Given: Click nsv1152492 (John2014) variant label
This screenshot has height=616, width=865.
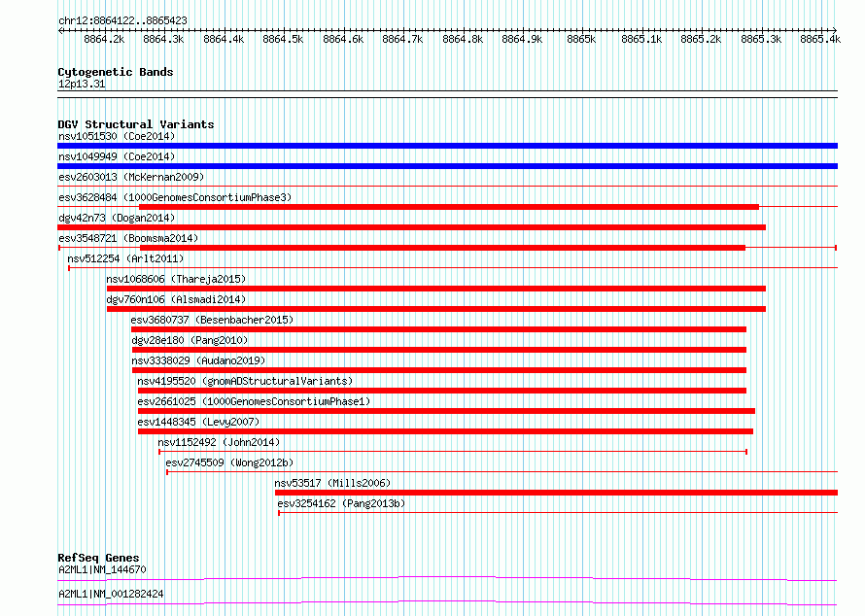Looking at the screenshot, I should tap(219, 442).
